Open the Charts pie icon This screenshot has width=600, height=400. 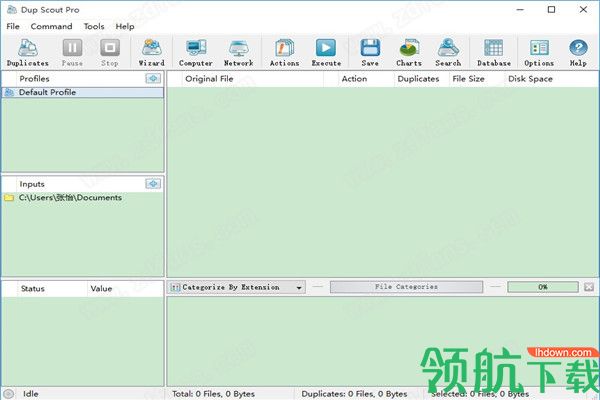coord(409,53)
